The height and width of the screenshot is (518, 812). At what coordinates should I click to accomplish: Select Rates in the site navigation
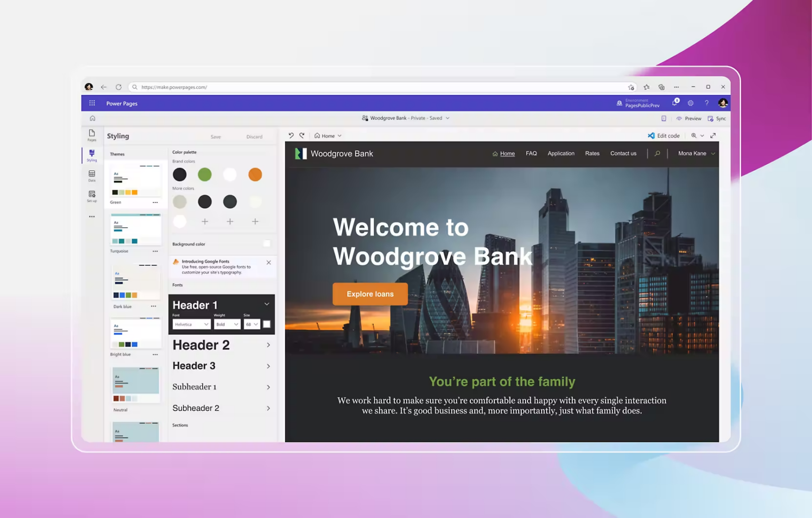592,153
